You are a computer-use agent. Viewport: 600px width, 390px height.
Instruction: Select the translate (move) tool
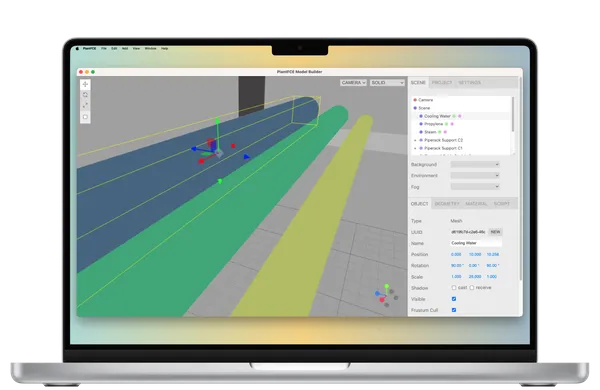click(85, 84)
